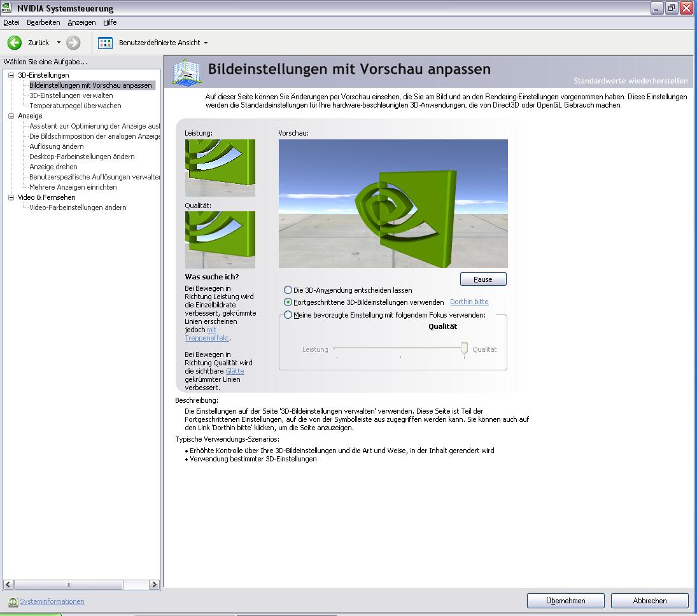Open Video-Farbeinstellungen ändern

click(78, 207)
